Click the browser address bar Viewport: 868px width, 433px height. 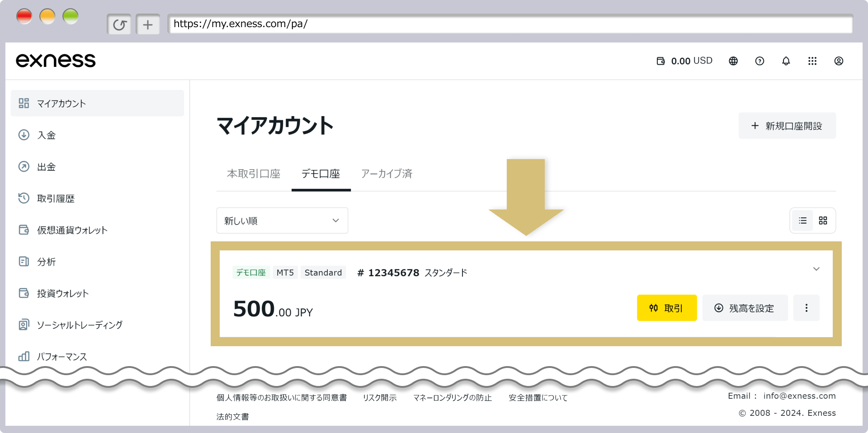point(510,24)
